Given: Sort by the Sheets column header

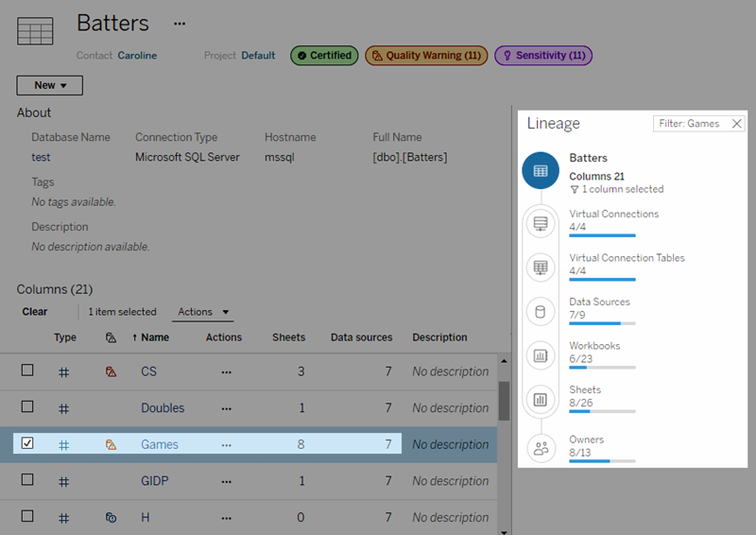Looking at the screenshot, I should tap(288, 337).
